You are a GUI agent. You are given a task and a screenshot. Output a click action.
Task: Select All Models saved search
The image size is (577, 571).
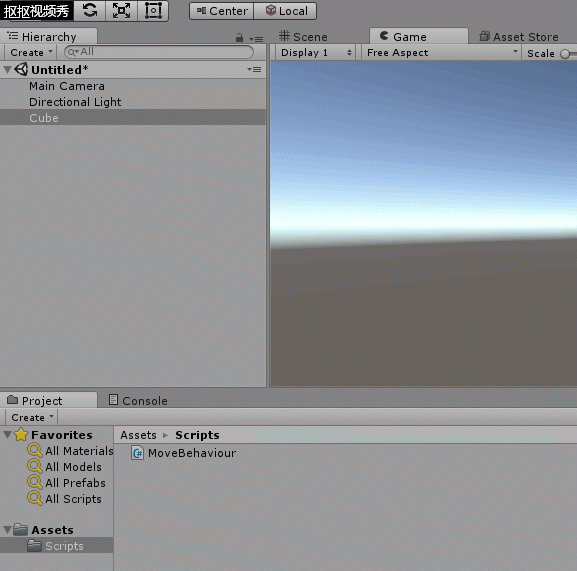[x=65, y=467]
